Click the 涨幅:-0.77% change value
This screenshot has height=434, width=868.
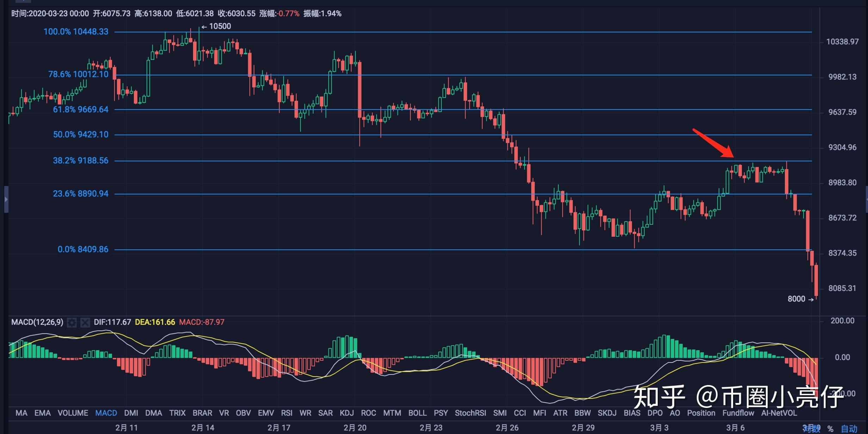[x=279, y=14]
